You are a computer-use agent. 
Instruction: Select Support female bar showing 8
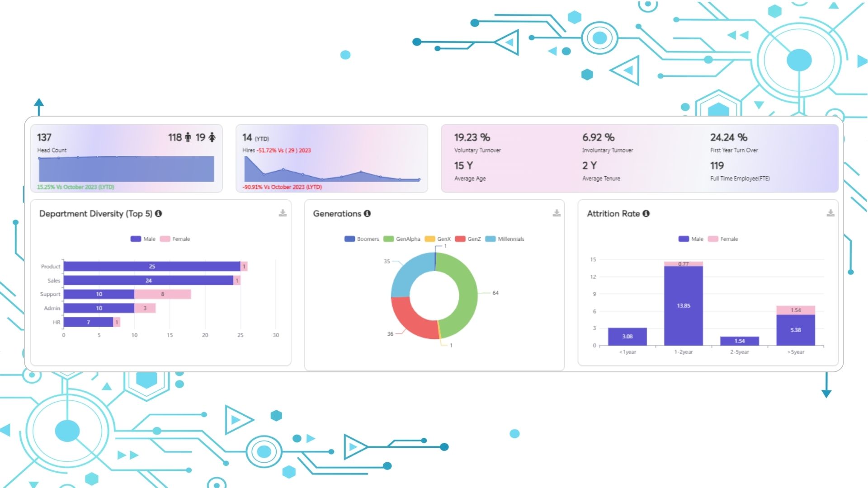pyautogui.click(x=163, y=294)
